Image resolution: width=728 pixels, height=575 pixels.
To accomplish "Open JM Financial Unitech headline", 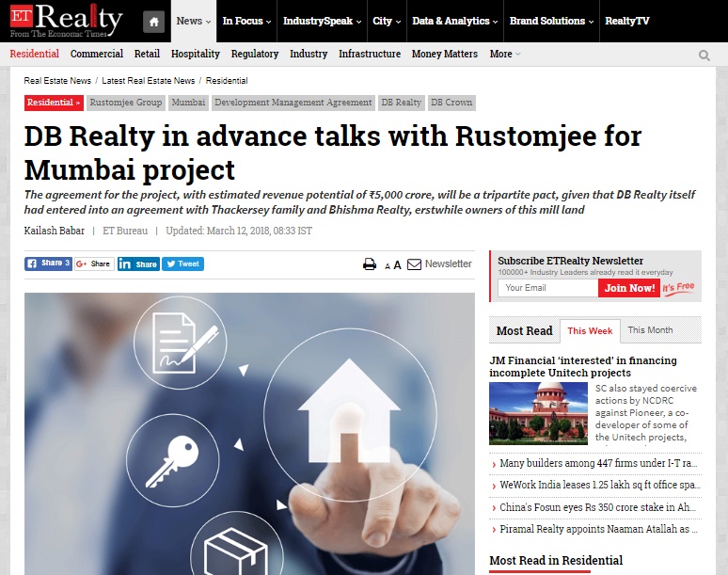I will click(582, 366).
